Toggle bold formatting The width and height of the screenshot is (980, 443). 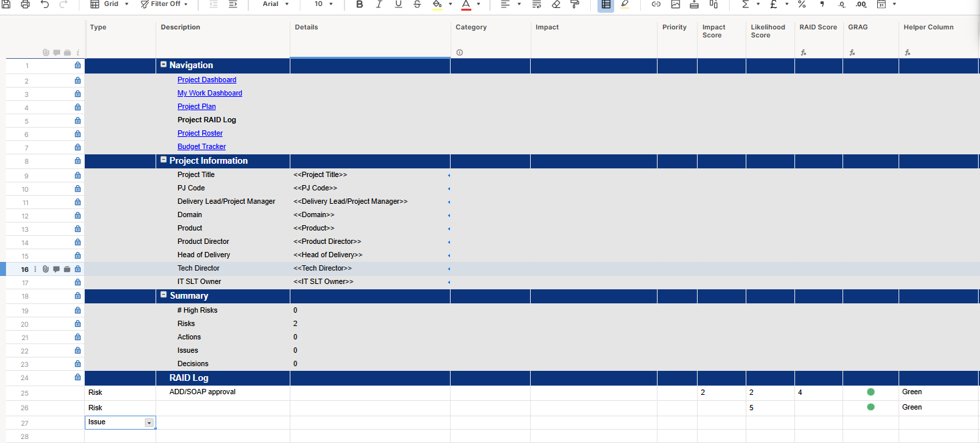click(360, 4)
